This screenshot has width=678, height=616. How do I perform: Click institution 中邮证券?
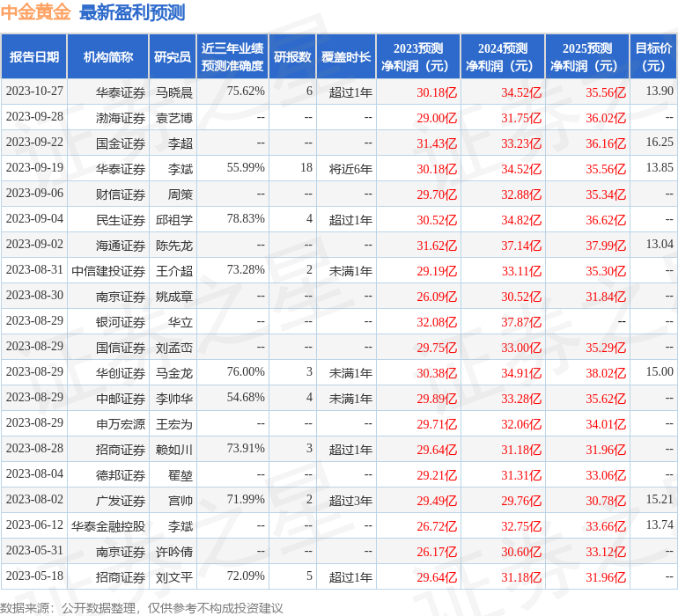[x=121, y=399]
